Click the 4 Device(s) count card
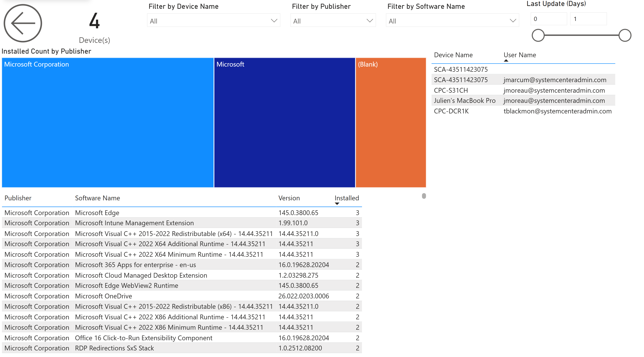Viewport: 644px width, 357px height. point(95,28)
